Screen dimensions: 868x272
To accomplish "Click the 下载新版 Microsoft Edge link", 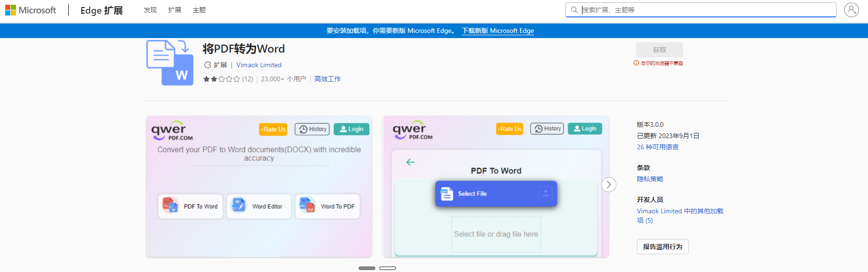I will click(498, 31).
